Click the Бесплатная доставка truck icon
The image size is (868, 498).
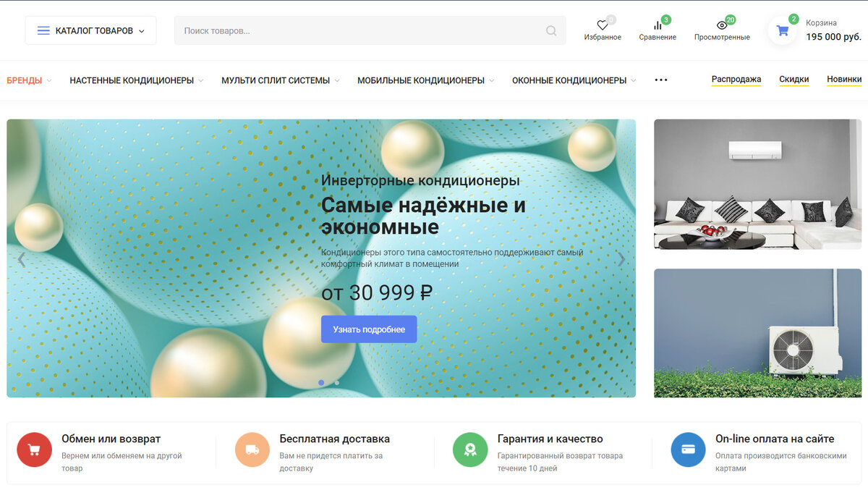coord(252,450)
